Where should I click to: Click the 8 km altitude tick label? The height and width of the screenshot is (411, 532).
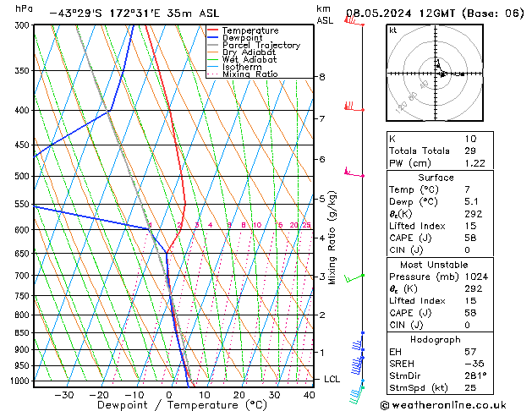coord(322,77)
